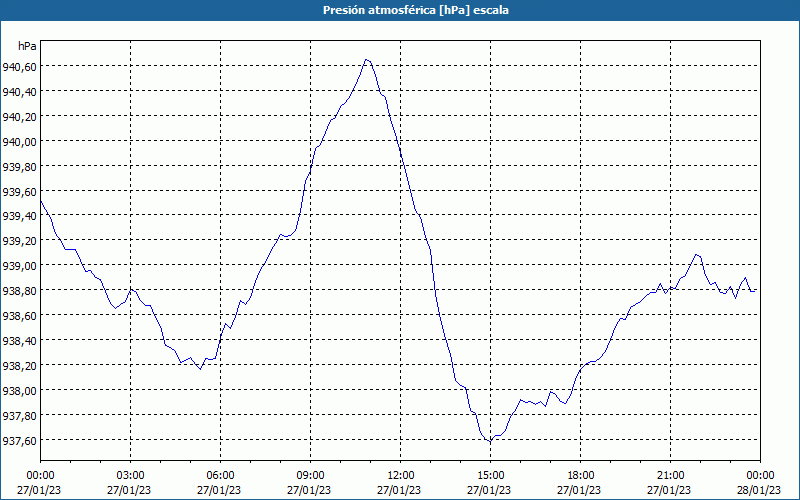Click the 00:00 27/01/23 time label
The width and height of the screenshot is (800, 500).
click(39, 483)
